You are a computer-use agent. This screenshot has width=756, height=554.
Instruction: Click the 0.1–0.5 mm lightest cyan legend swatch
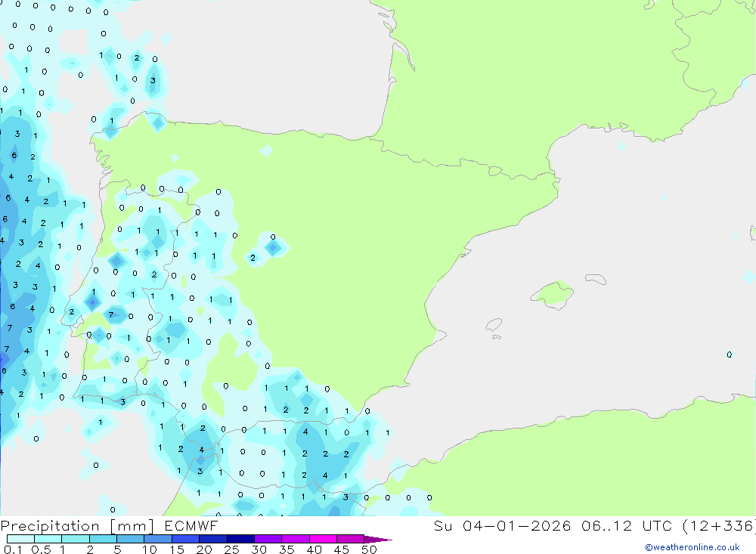click(x=20, y=539)
